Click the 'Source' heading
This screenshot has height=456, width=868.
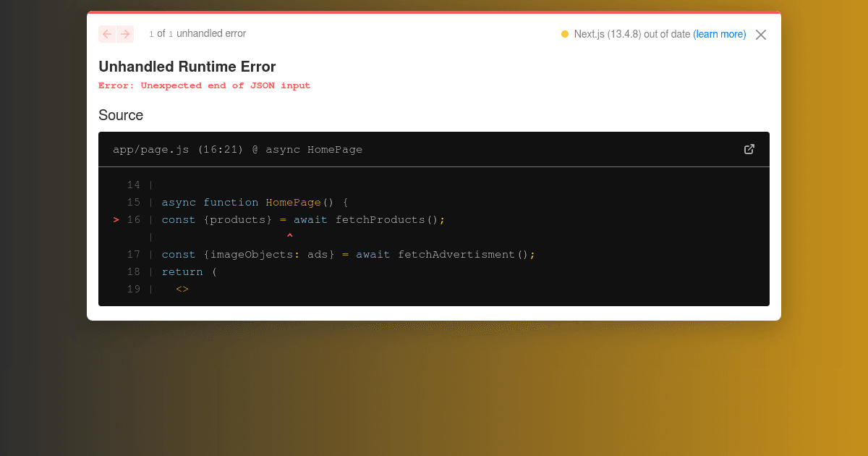tap(121, 115)
